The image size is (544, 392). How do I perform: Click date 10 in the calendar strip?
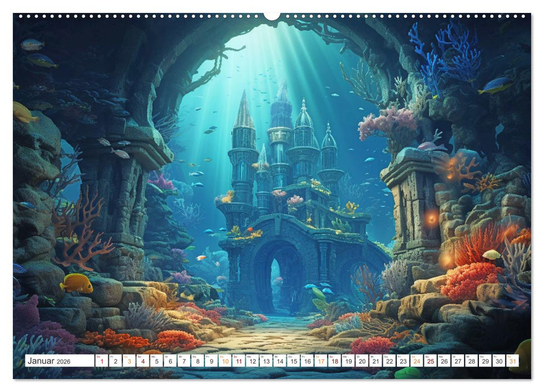224,362
